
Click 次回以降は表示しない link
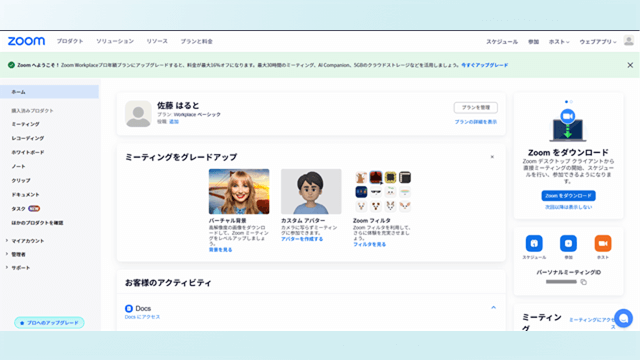[568, 207]
